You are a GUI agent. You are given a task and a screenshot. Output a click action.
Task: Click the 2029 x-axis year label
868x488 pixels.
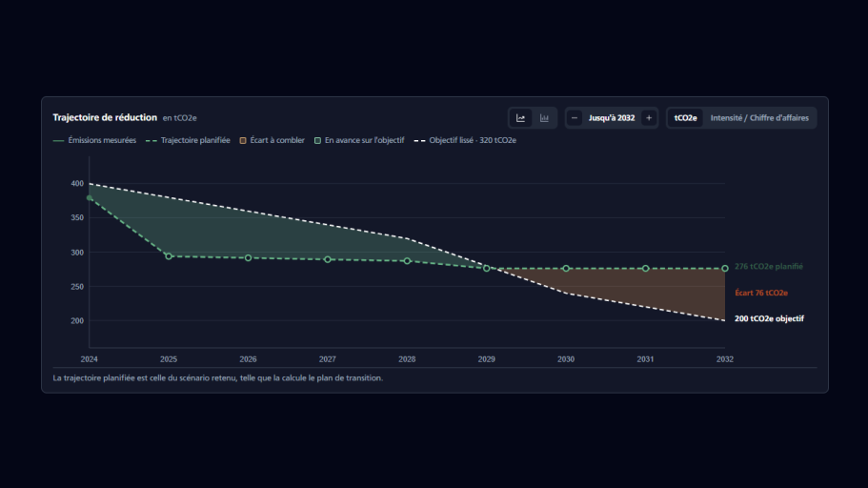click(x=487, y=359)
